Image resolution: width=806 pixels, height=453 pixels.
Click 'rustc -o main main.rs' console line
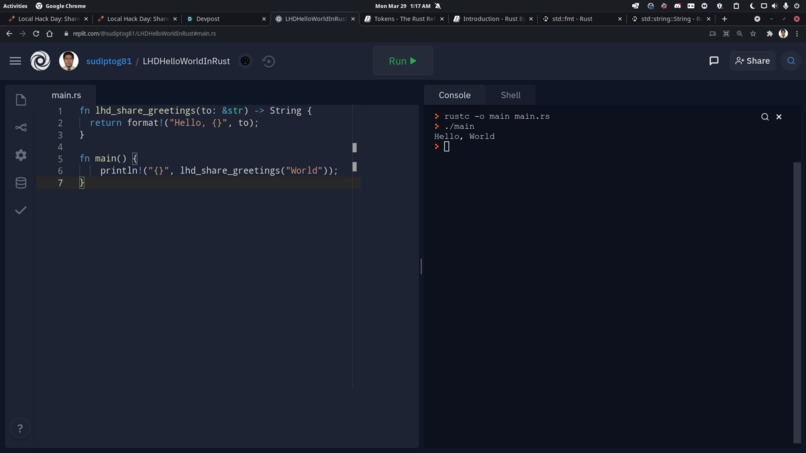[x=497, y=116]
